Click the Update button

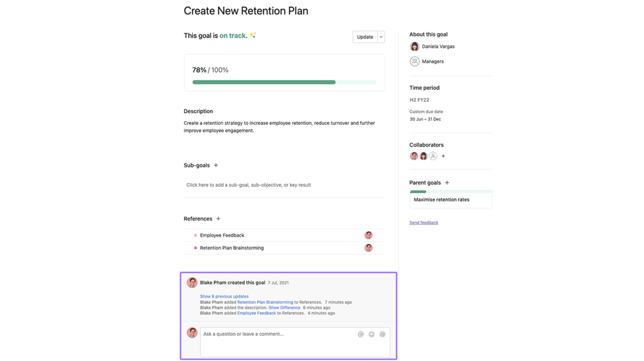click(365, 37)
